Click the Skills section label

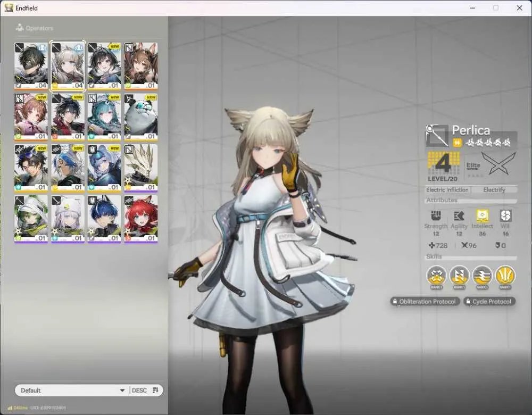pos(434,256)
